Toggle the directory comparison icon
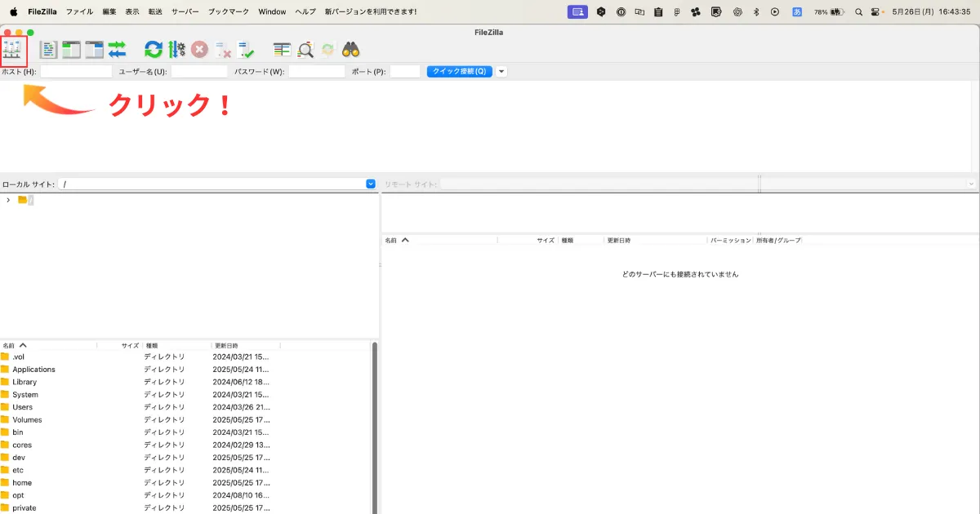This screenshot has width=980, height=514. pyautogui.click(x=305, y=50)
